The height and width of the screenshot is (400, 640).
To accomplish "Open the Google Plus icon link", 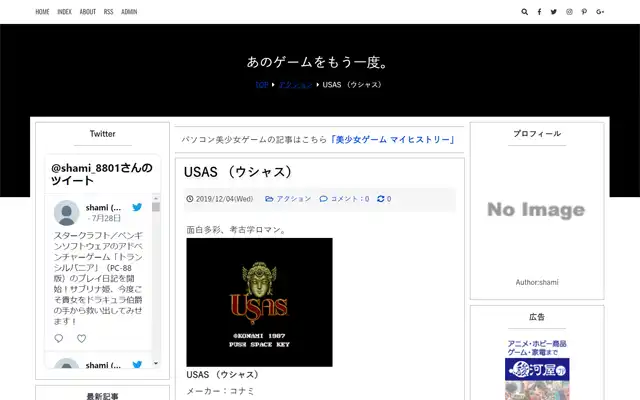I will tap(600, 12).
